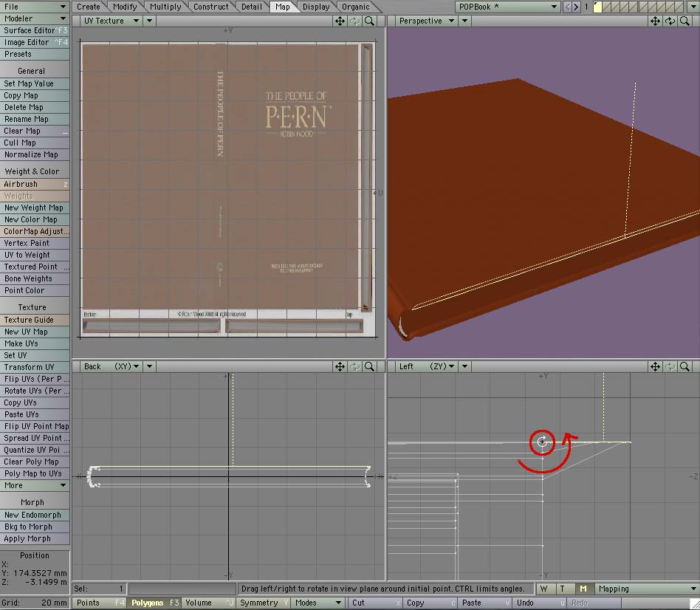Open the Modes dropdown
700x610 pixels.
coord(318,603)
